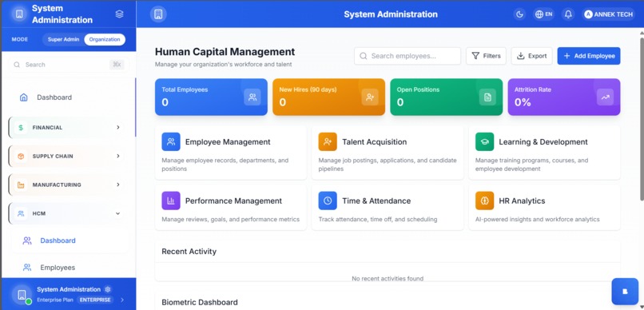
Task: Click the organization avatar in sidebar footer
Action: tap(22, 294)
